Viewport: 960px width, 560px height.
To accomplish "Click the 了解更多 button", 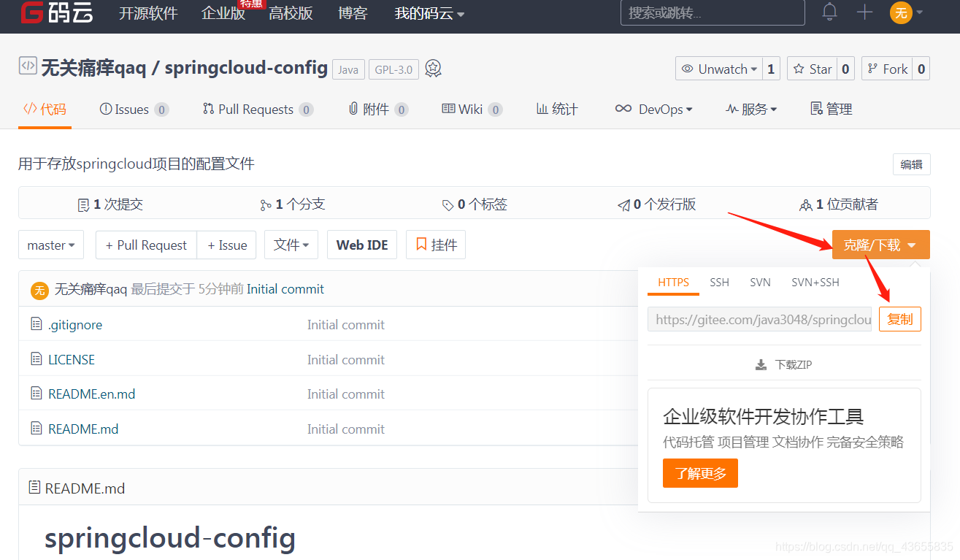I will pos(700,473).
